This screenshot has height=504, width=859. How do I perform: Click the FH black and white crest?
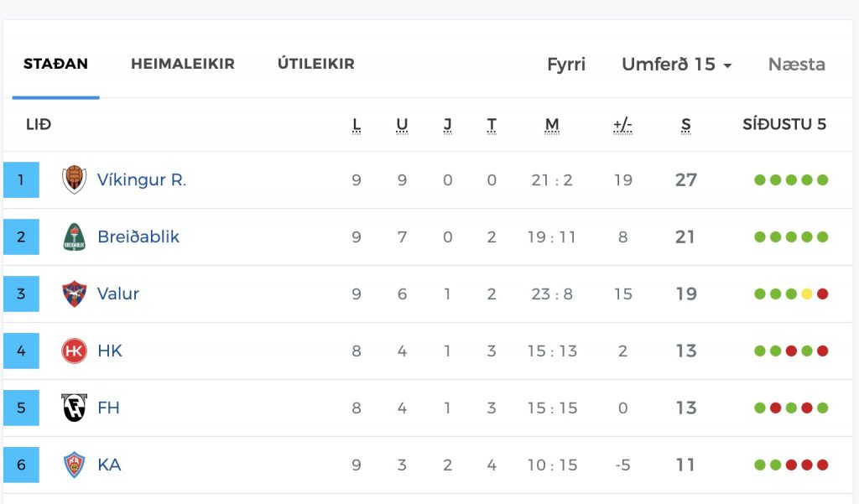coord(74,408)
